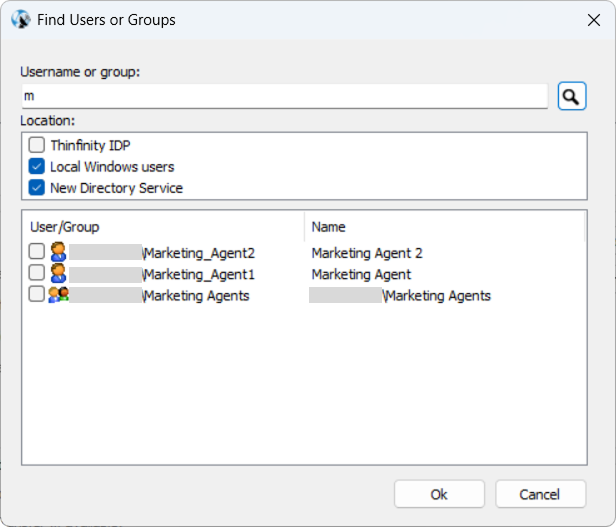Screen dimensions: 616x527
Task: Select the Marketing_Agent2 entry text
Action: tap(199, 253)
